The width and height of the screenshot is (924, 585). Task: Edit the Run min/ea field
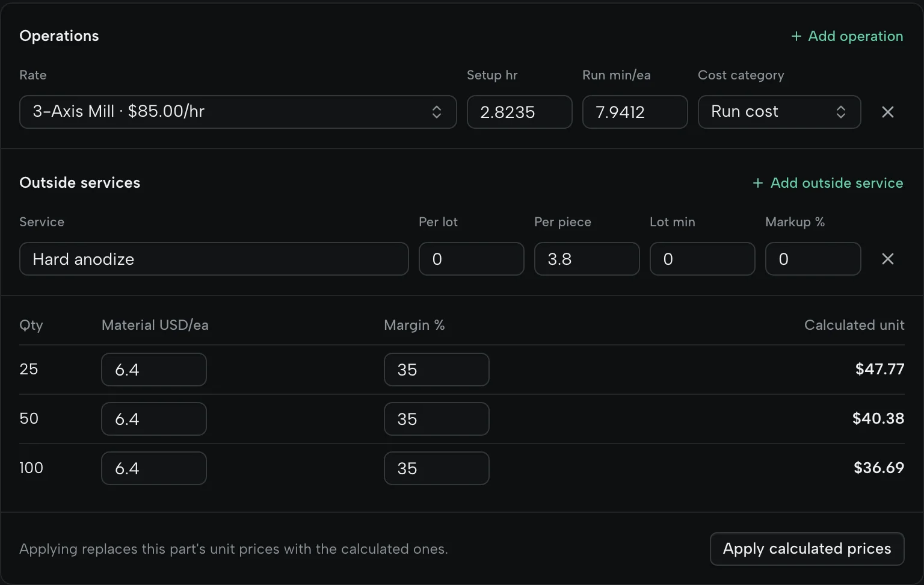pyautogui.click(x=635, y=112)
